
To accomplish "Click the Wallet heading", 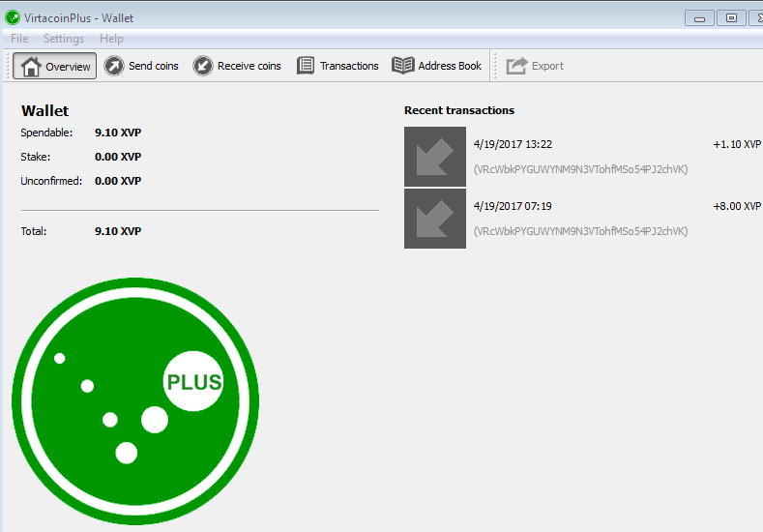I will coord(44,111).
